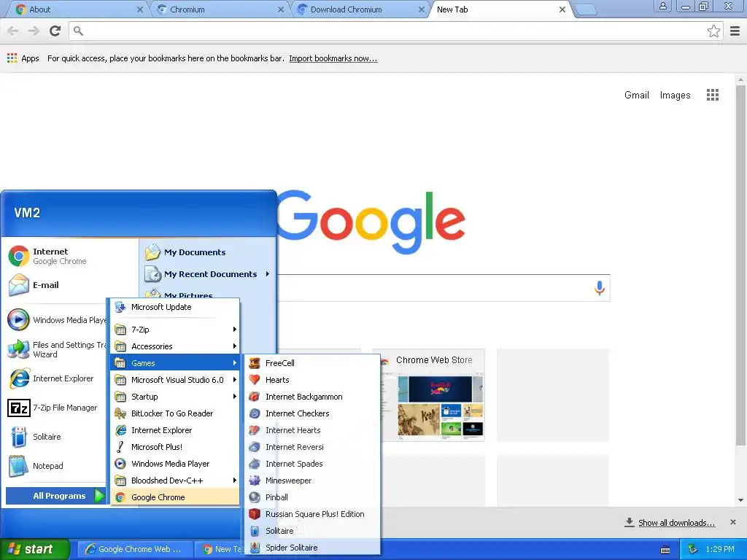Launch Hearts game icon
Viewport: 747px width, 560px height.
(x=255, y=379)
